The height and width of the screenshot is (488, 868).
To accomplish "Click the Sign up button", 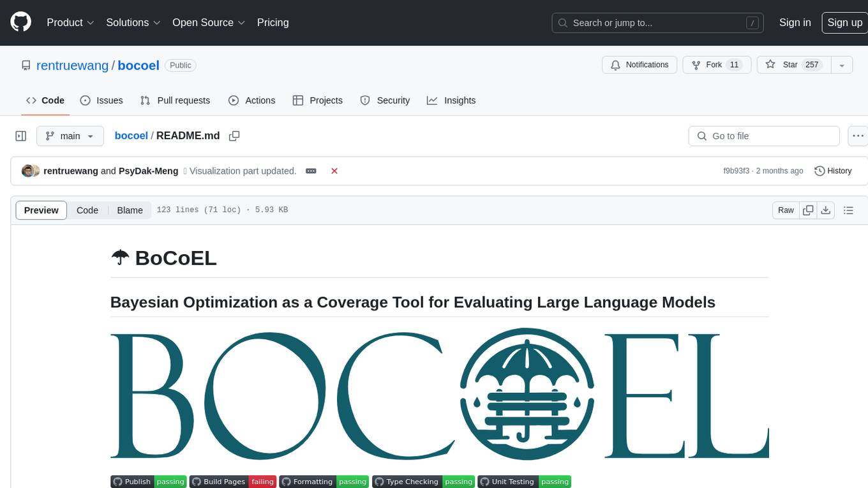I will [x=844, y=22].
